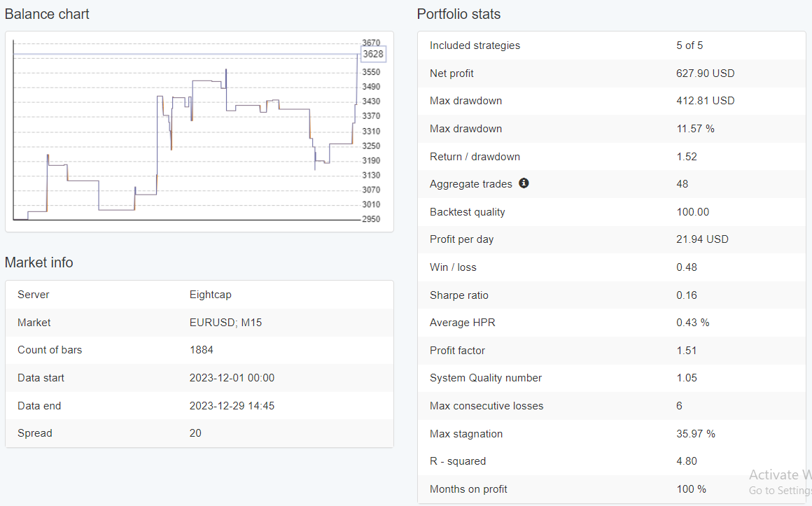Click the Count of bars label
Viewport: 812px width, 506px height.
click(50, 350)
